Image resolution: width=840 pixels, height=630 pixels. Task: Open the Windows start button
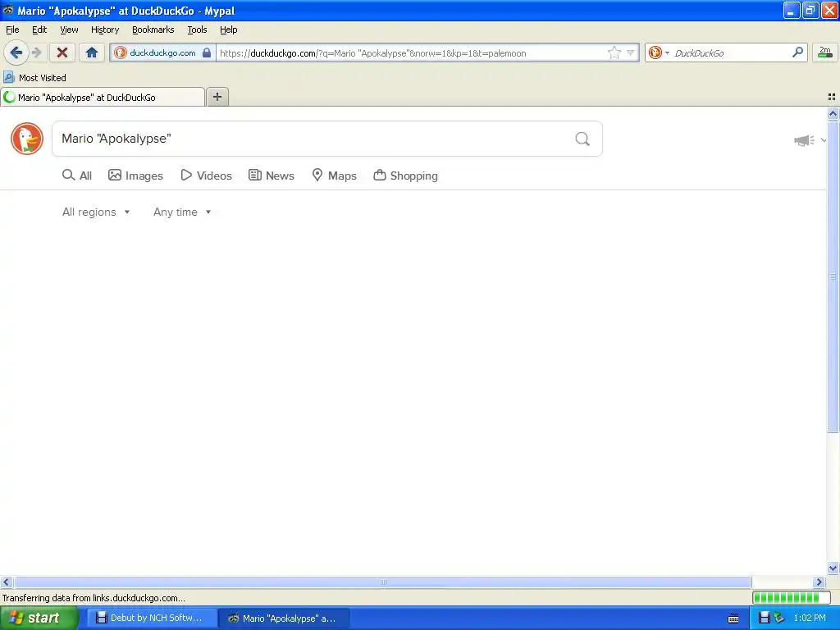[x=39, y=618]
